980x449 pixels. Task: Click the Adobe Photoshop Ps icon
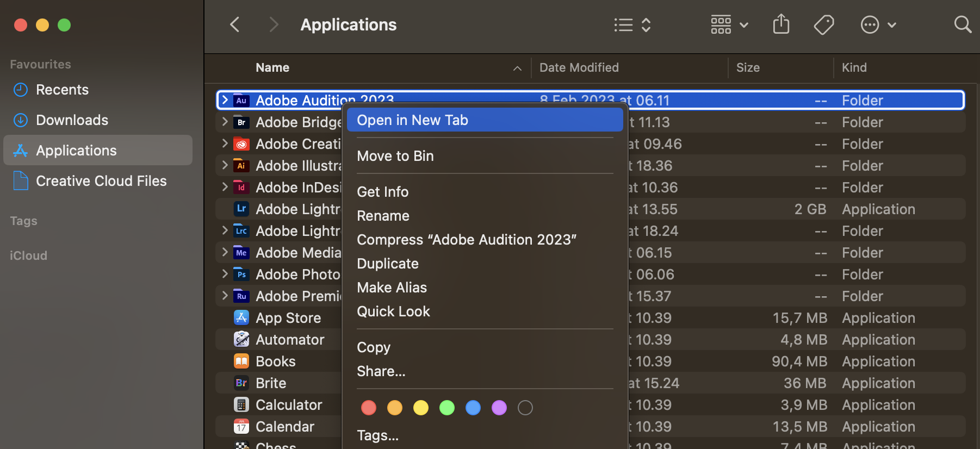click(x=241, y=275)
